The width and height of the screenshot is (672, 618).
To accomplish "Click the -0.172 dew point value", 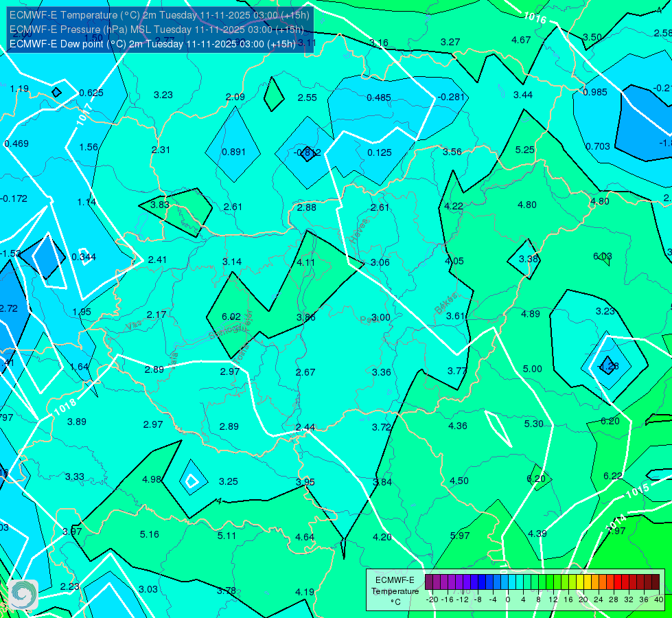I will point(14,198).
